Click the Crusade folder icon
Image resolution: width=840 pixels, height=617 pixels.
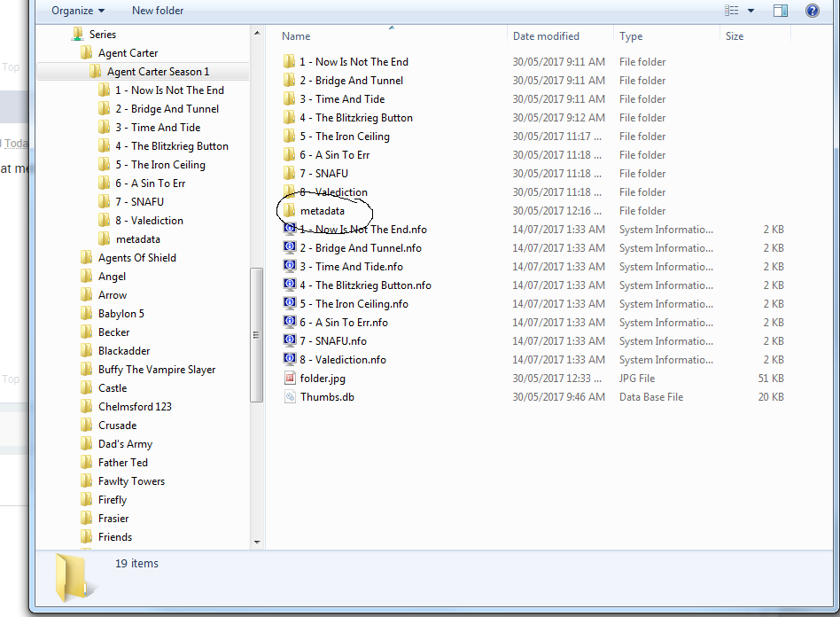click(86, 426)
